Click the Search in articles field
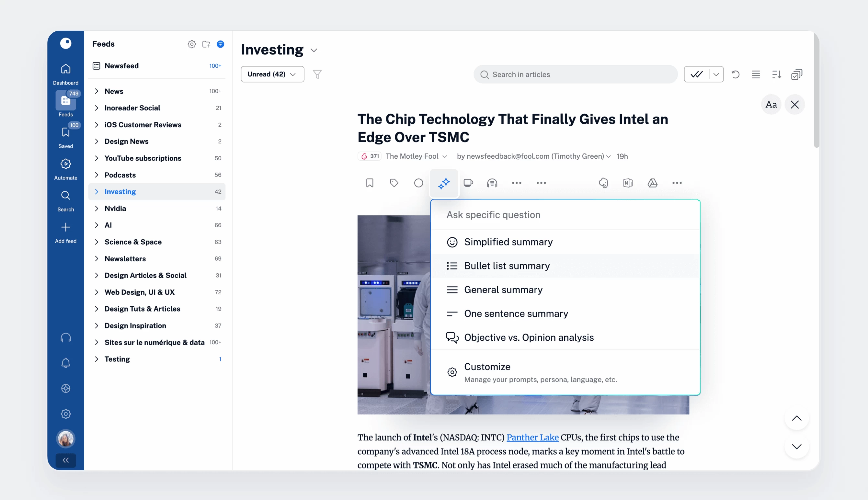The image size is (868, 500). pos(575,74)
